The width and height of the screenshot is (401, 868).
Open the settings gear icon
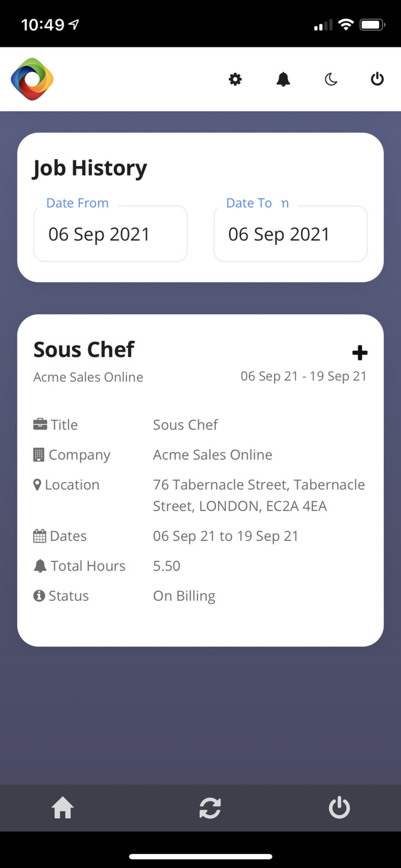coord(235,79)
